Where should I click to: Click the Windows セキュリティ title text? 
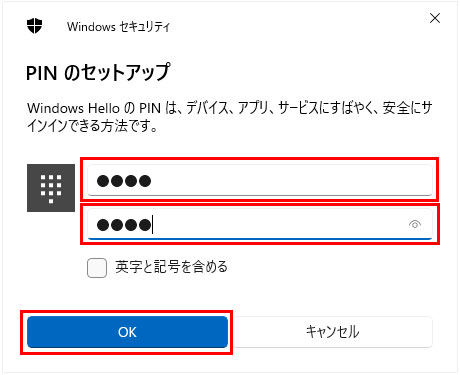coord(118,27)
